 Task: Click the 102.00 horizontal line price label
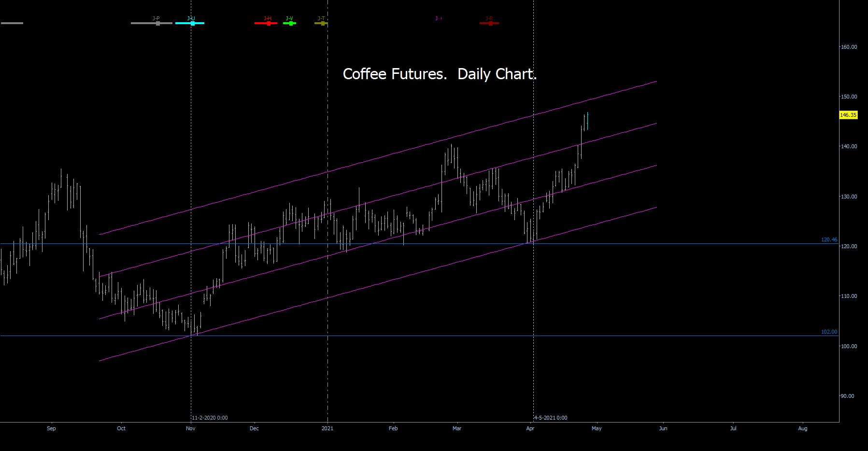coord(829,332)
